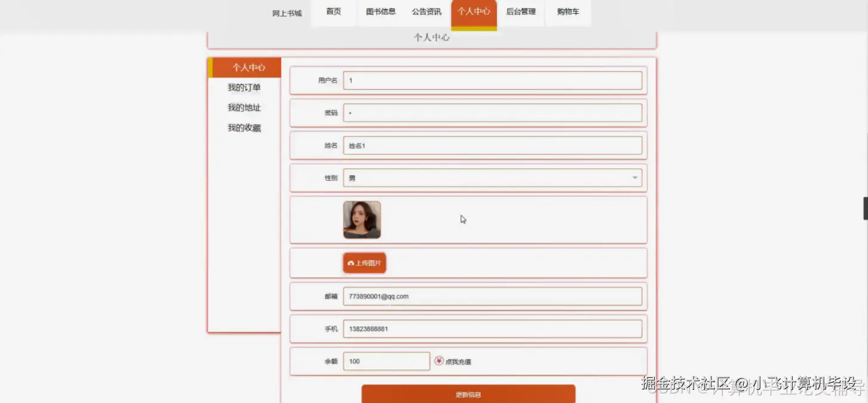
Task: Navigate to 图书信息 page
Action: click(x=381, y=11)
